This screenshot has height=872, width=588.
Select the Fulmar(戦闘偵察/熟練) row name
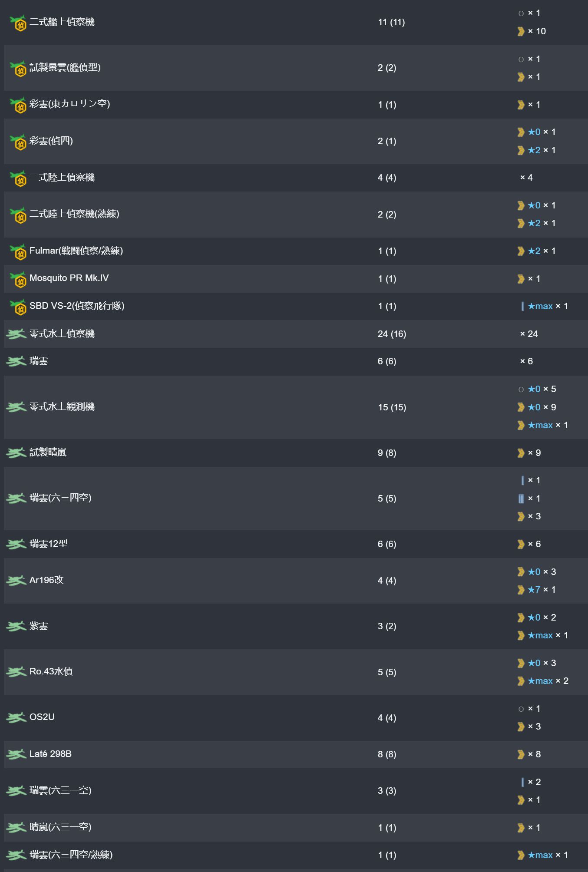[x=76, y=251]
